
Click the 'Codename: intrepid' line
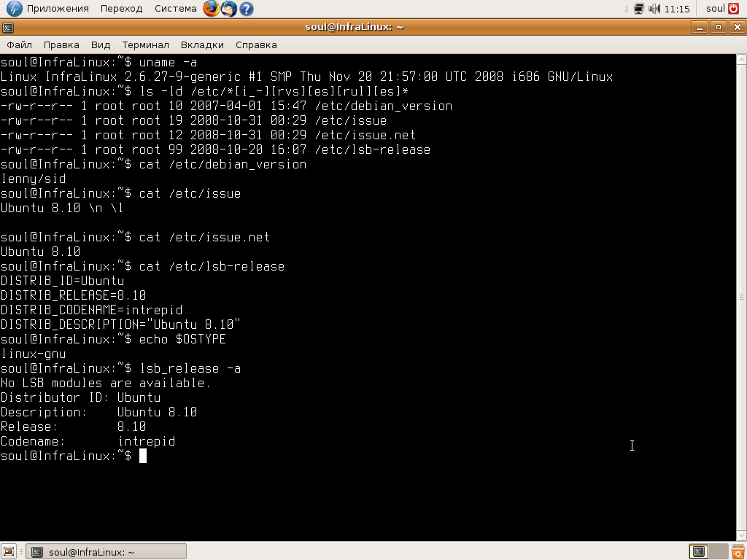[x=88, y=441]
